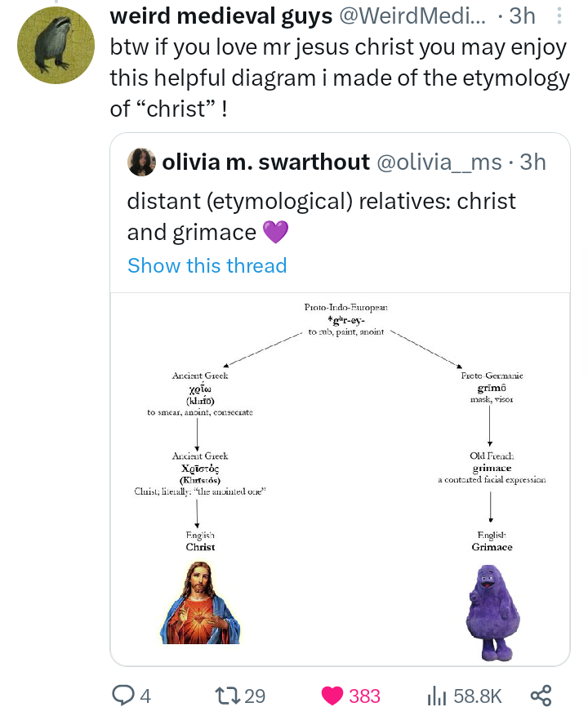Screen dimensions: 588x716
Task: Open the three-dot more options menu
Action: point(559,16)
